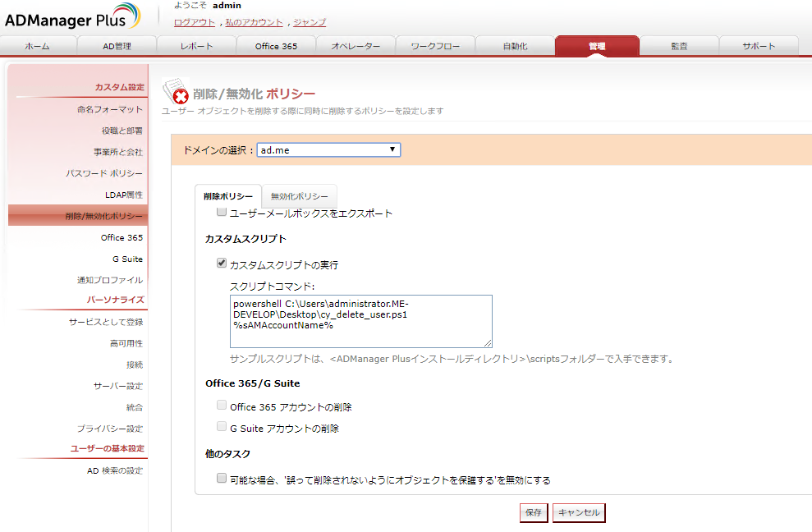
Task: Open the sidebar Office 365 settings
Action: (x=122, y=237)
